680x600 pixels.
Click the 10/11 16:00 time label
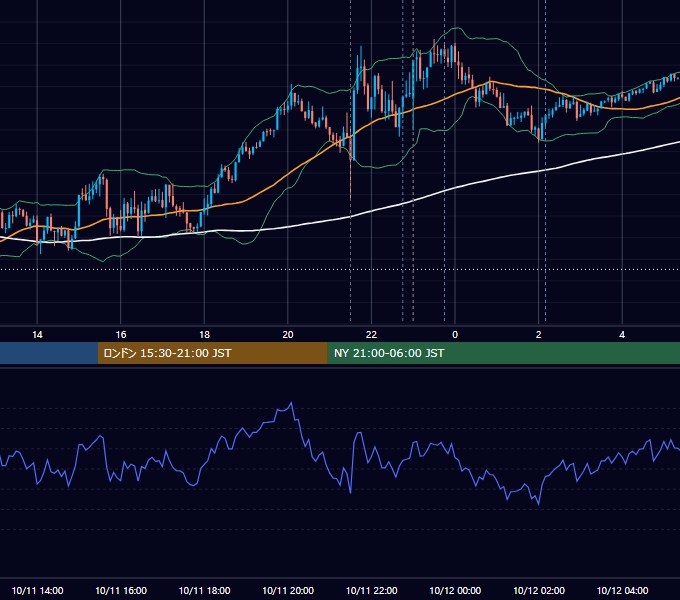click(x=121, y=590)
